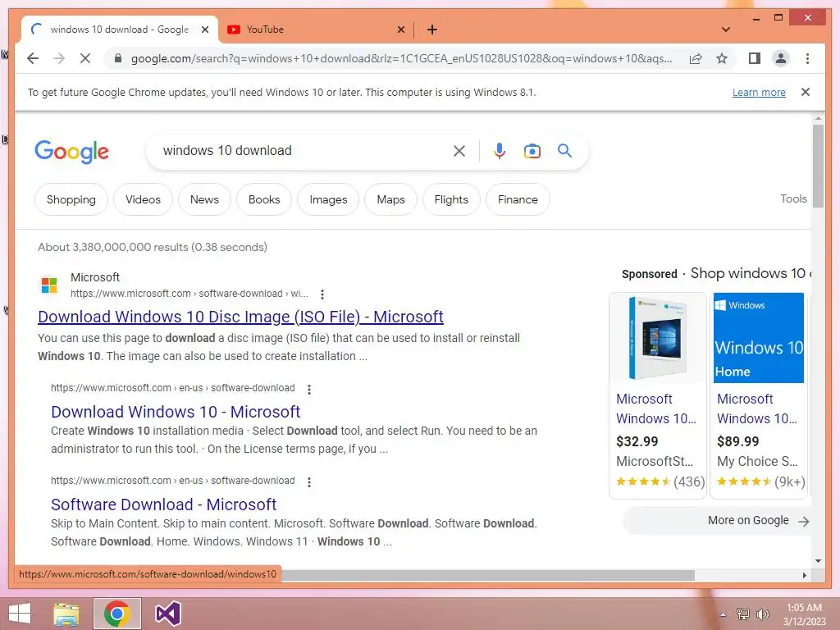This screenshot has height=630, width=840.
Task: Click the horizontal scrollbar thumb
Action: click(487, 575)
